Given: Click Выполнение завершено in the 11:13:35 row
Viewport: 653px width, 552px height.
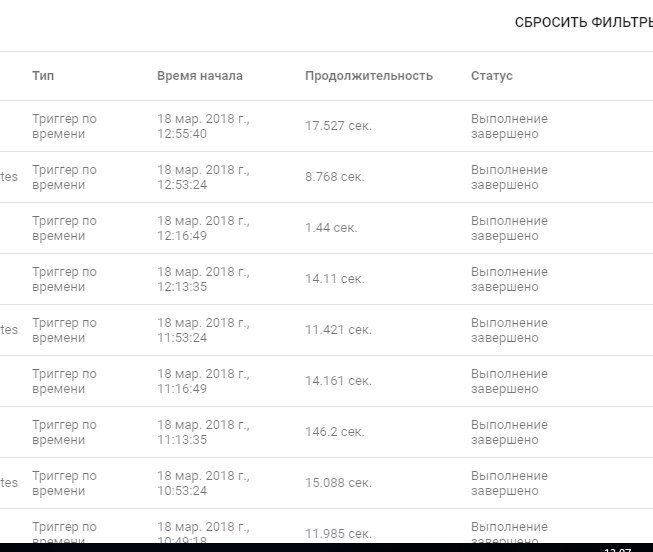Looking at the screenshot, I should pos(509,432).
